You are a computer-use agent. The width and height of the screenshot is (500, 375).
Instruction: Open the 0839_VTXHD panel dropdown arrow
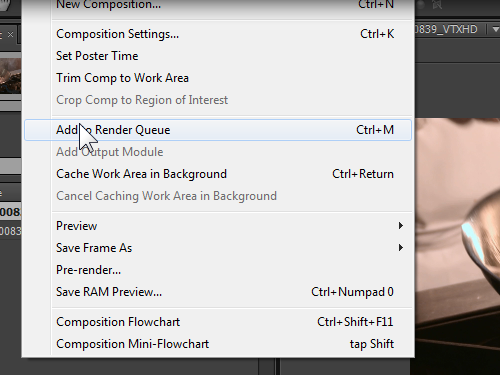(496, 30)
